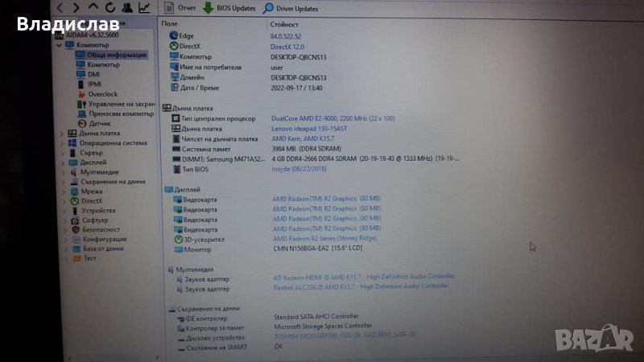Click the Forward navigation arrow
The image size is (644, 362).
click(x=76, y=8)
